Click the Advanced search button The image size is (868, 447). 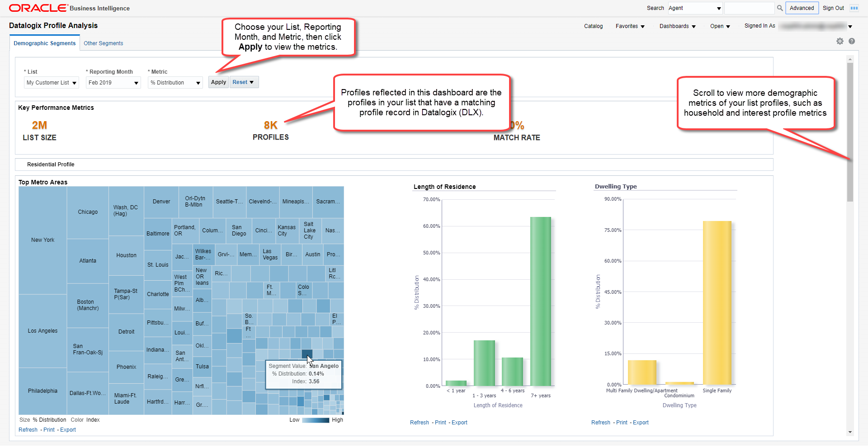pyautogui.click(x=802, y=8)
